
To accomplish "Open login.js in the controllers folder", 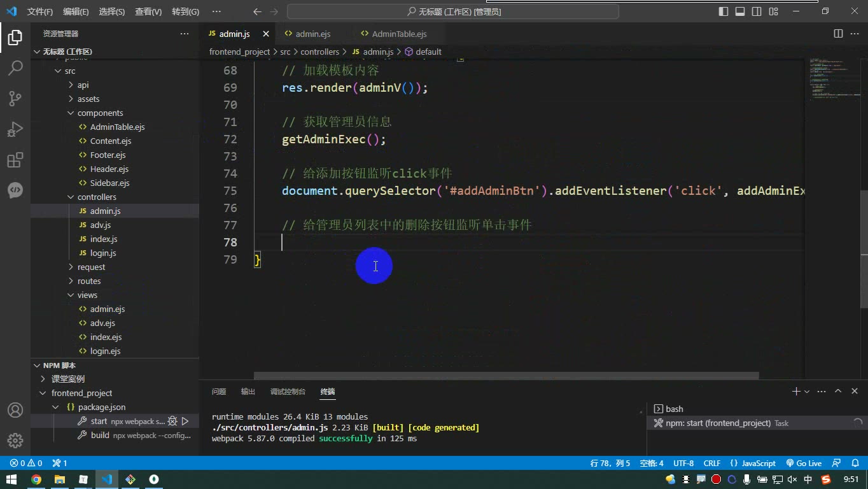I will coord(103,253).
